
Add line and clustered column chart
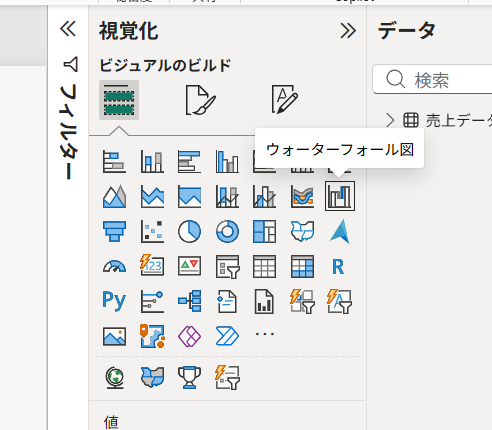(x=264, y=196)
